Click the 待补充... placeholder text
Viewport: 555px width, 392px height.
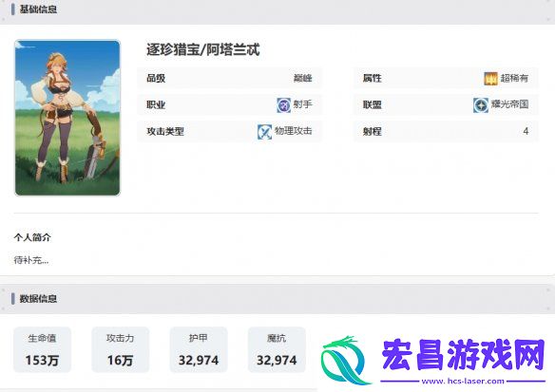coord(31,260)
